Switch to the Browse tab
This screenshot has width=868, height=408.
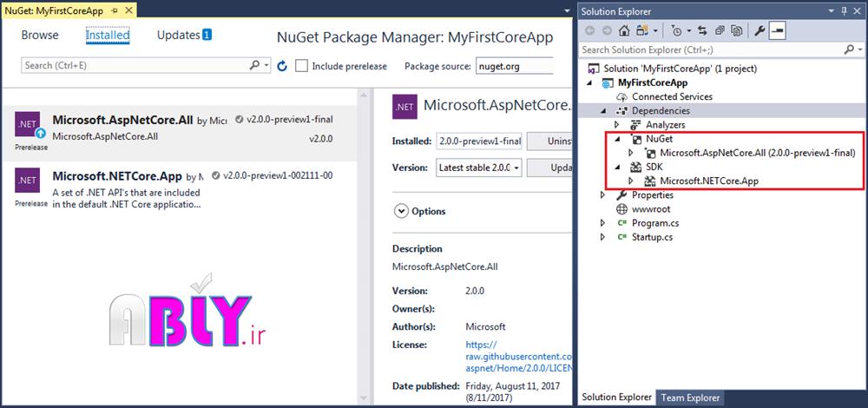(x=40, y=35)
